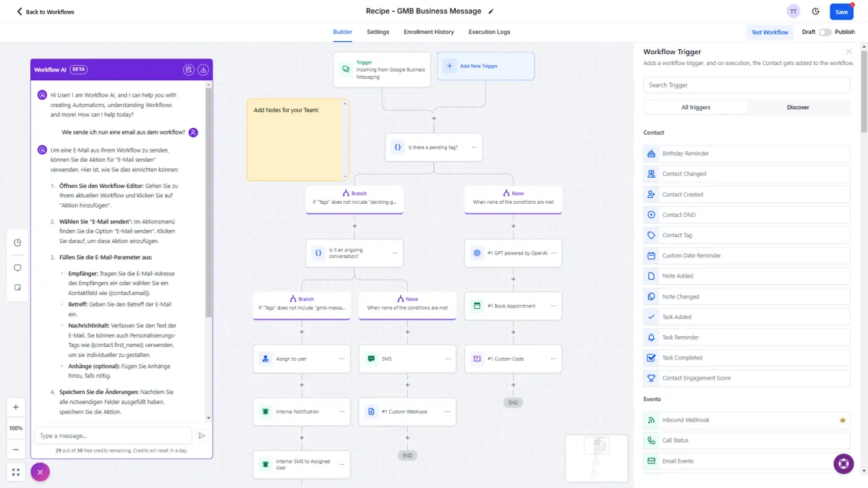Open the stats pie icon in left sidebar

click(17, 243)
